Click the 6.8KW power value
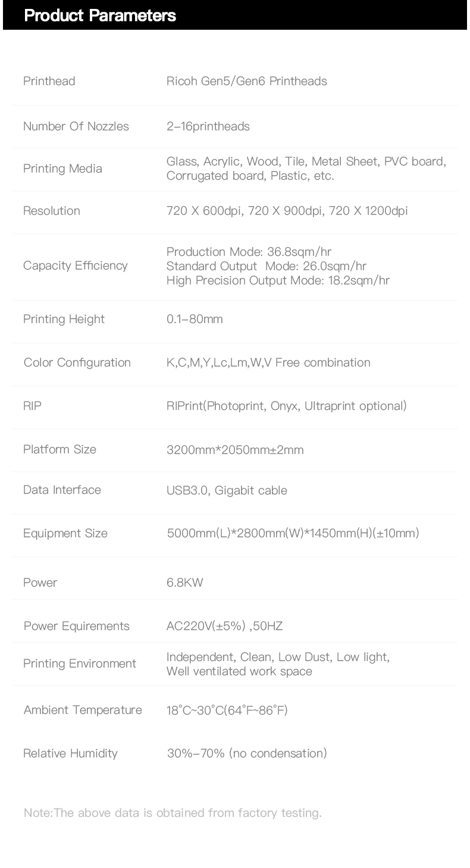Viewport: 470px width, 868px height. point(184,582)
